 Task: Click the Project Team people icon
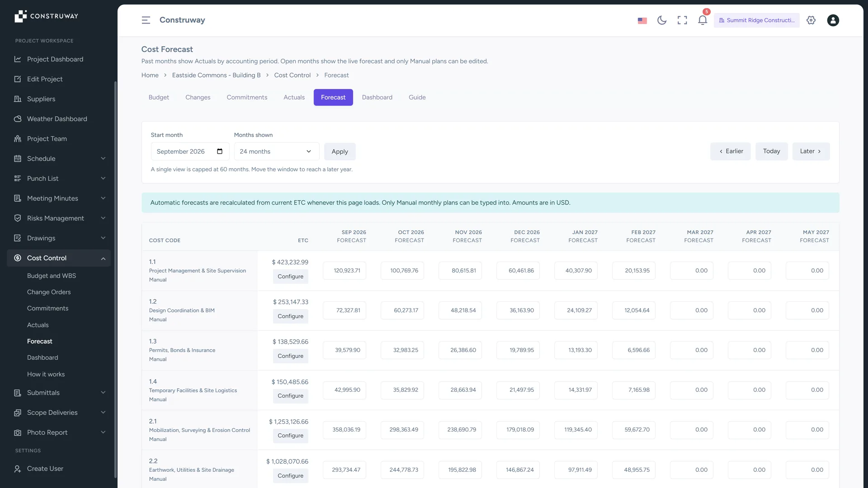pos(18,139)
